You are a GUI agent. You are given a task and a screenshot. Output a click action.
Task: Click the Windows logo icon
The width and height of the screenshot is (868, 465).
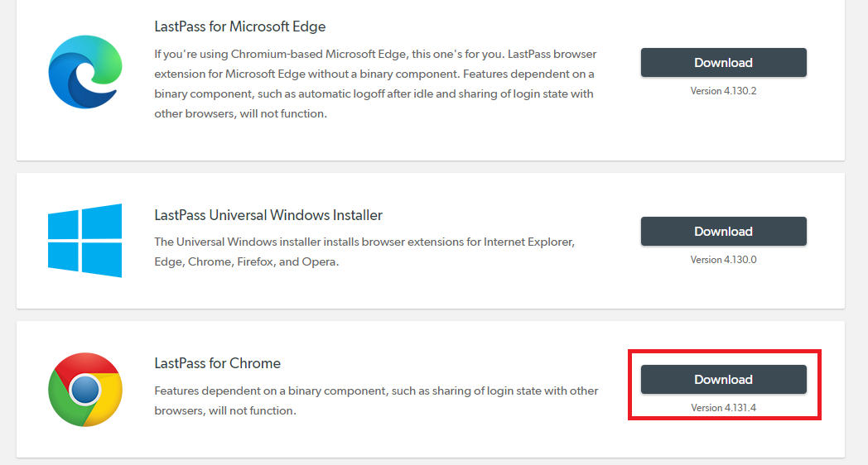click(84, 240)
